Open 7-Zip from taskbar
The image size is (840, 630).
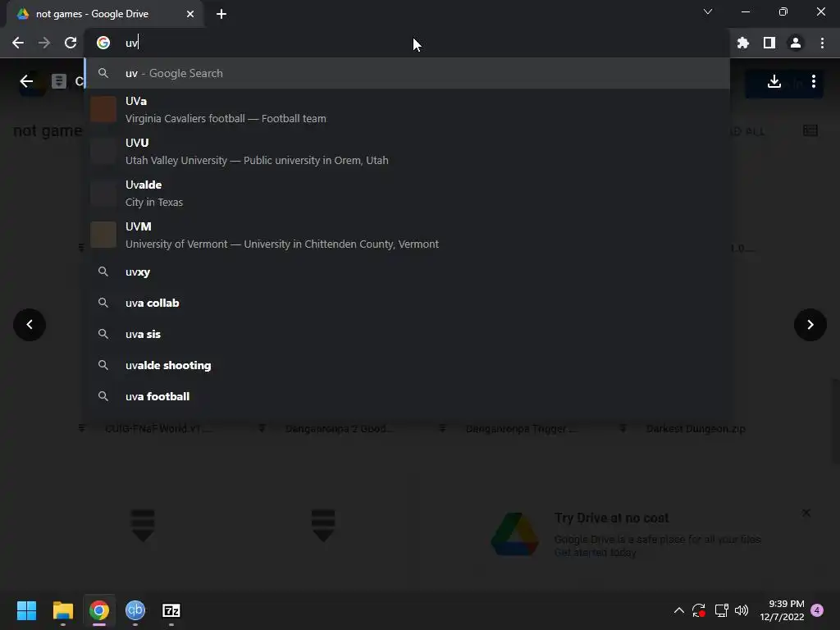(171, 610)
